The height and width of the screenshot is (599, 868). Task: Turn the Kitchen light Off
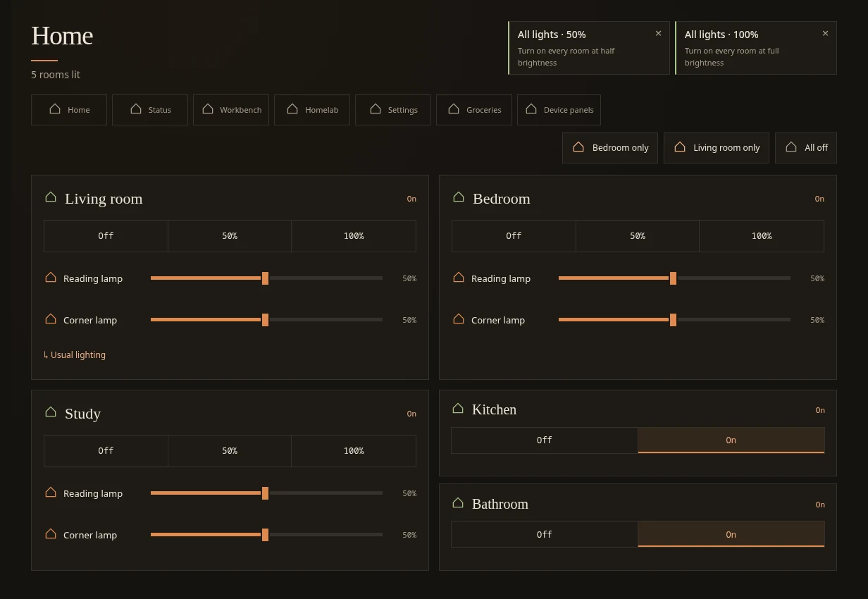click(545, 440)
